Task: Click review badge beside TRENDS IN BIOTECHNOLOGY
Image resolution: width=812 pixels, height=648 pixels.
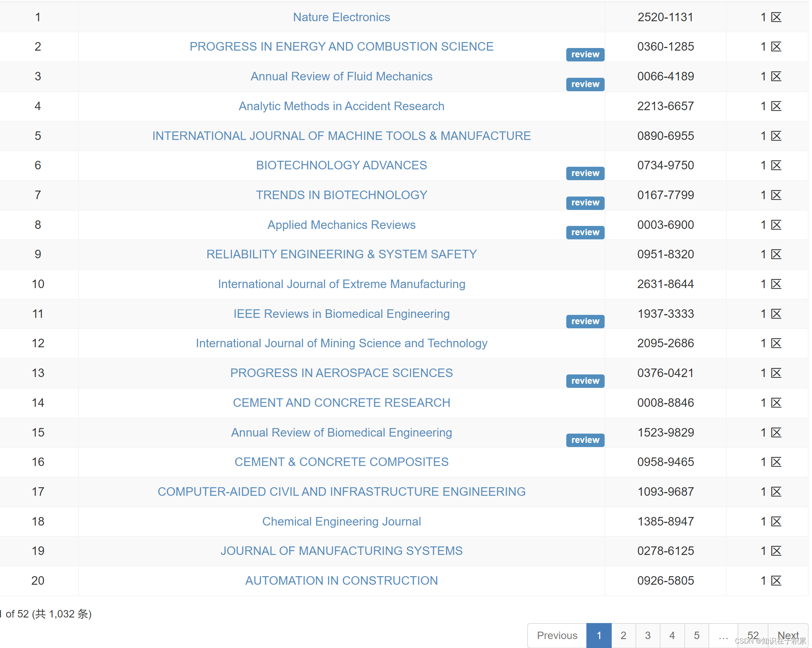Action: [585, 203]
